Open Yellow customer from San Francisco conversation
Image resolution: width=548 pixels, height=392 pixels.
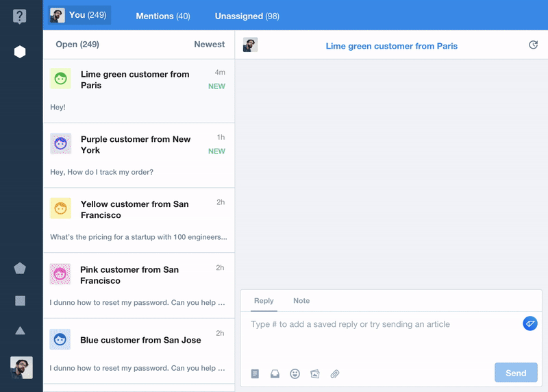[x=139, y=220]
